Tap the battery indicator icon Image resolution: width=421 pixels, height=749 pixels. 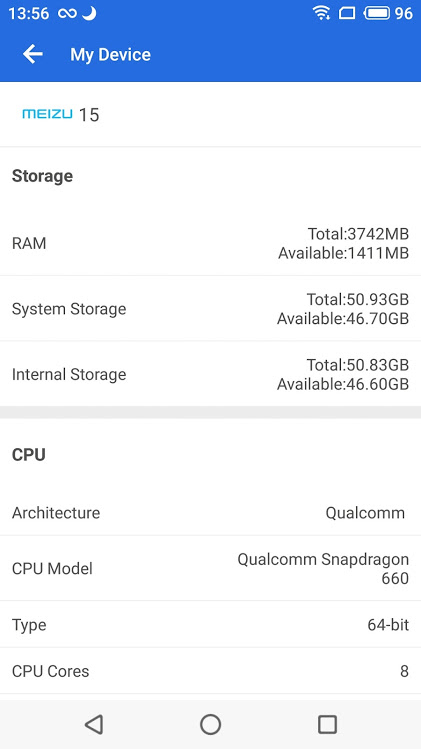377,13
